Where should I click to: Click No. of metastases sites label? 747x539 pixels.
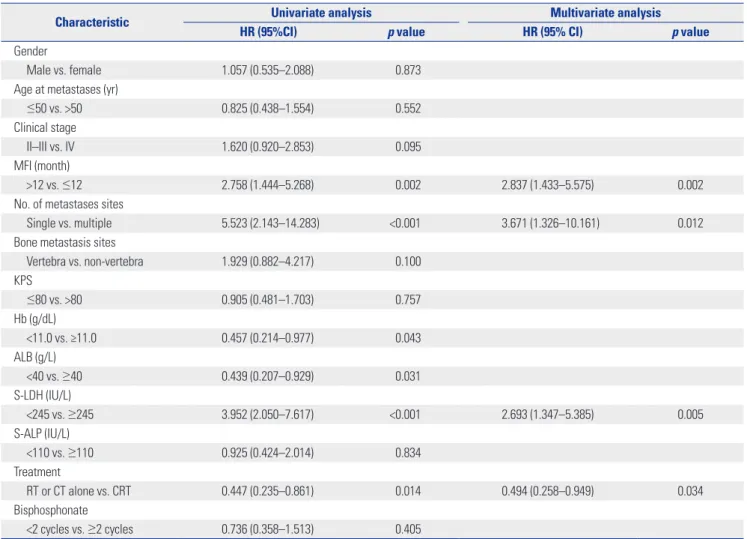[x=69, y=204]
